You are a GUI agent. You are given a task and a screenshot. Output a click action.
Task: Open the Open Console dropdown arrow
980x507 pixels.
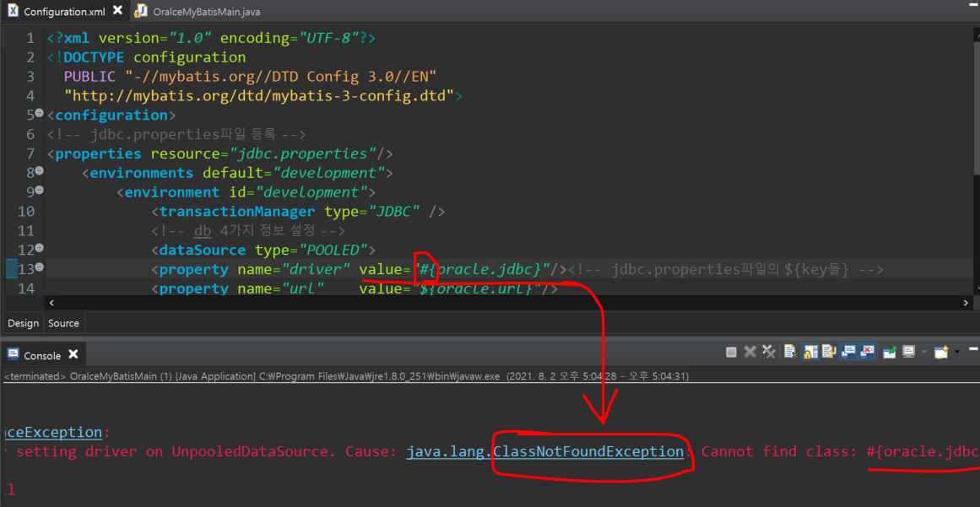tap(957, 353)
